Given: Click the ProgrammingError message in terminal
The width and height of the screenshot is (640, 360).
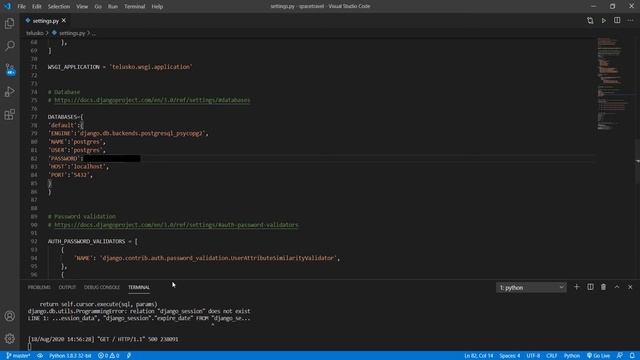Looking at the screenshot, I should point(139,311).
